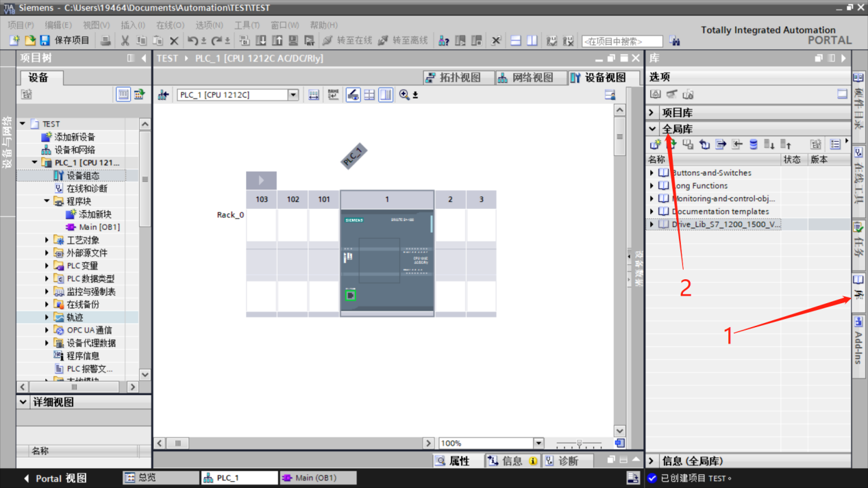Toggle the project tree overview view
Screen dimensions: 868x488
[123, 94]
